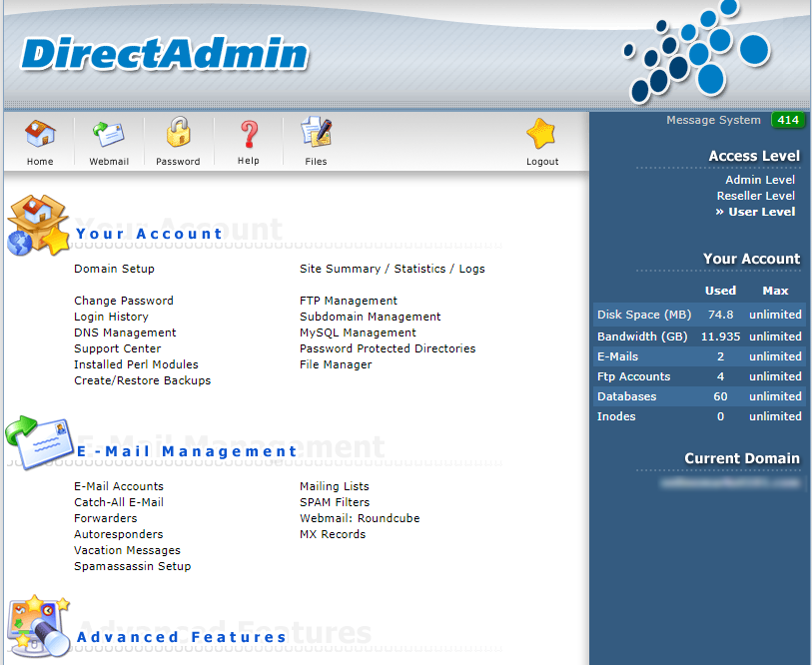Go to Change Password page
This screenshot has width=812, height=665.
click(x=124, y=301)
